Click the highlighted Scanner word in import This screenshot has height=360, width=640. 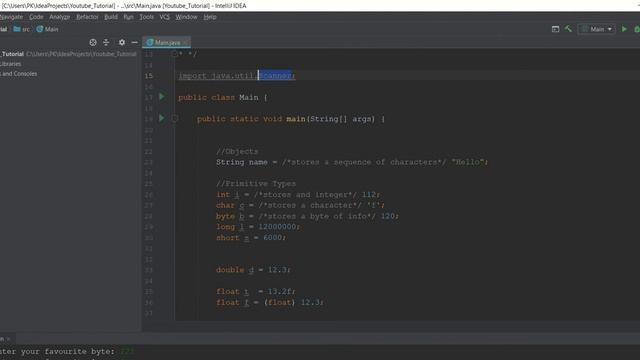click(276, 76)
